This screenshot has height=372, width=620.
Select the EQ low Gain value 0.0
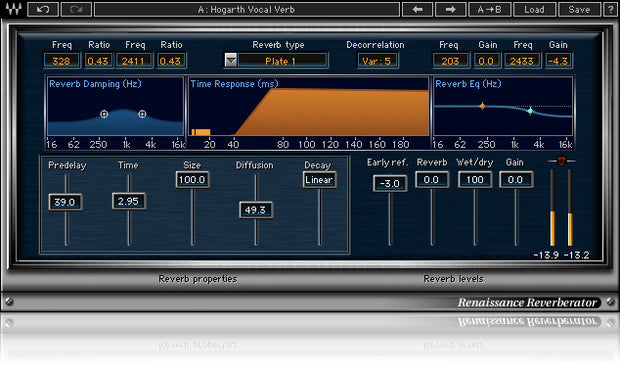point(486,60)
